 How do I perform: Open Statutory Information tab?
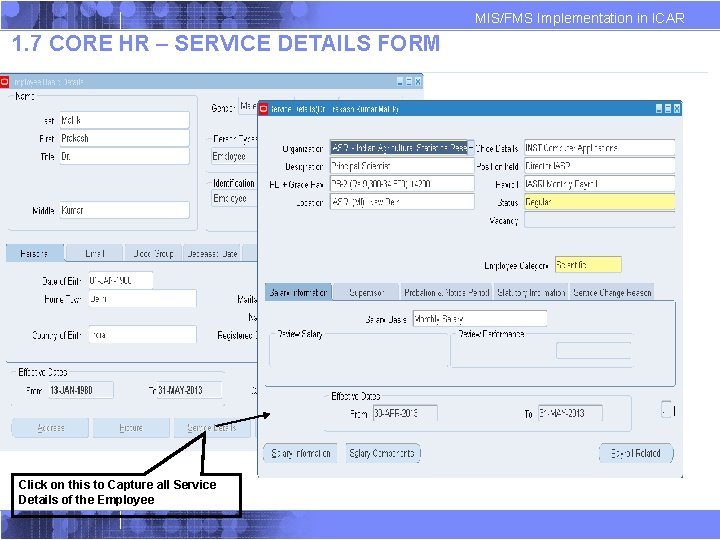point(531,292)
